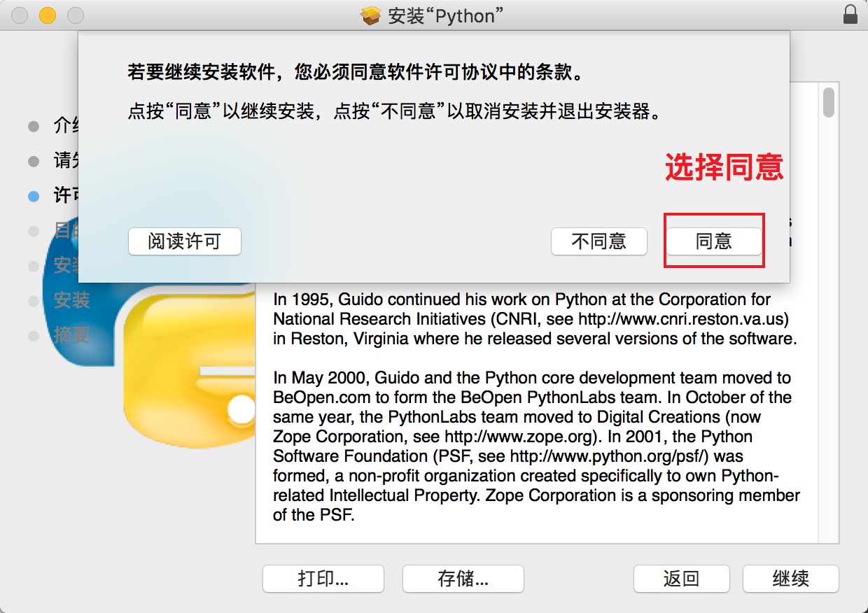
Task: Open the license with 阅读许可 button
Action: [184, 242]
